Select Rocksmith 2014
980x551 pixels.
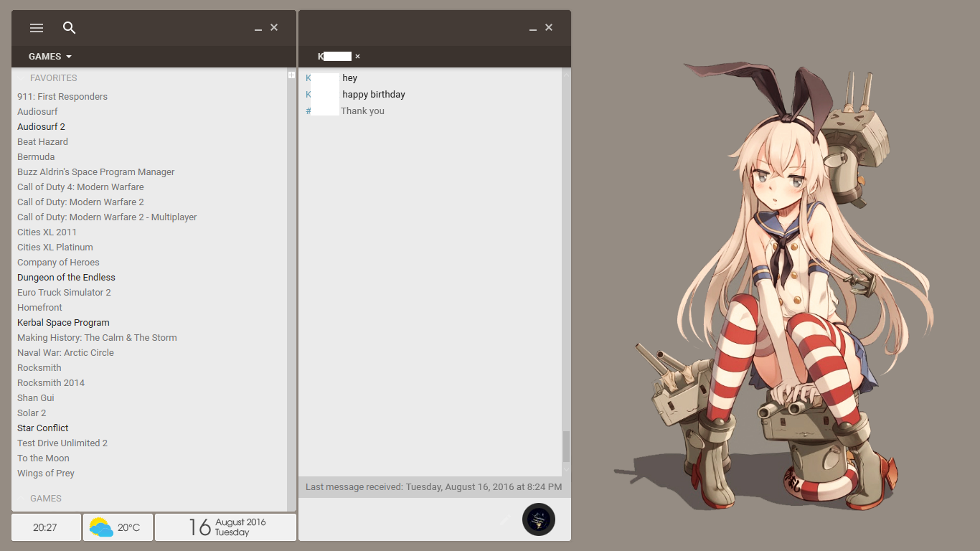[51, 383]
